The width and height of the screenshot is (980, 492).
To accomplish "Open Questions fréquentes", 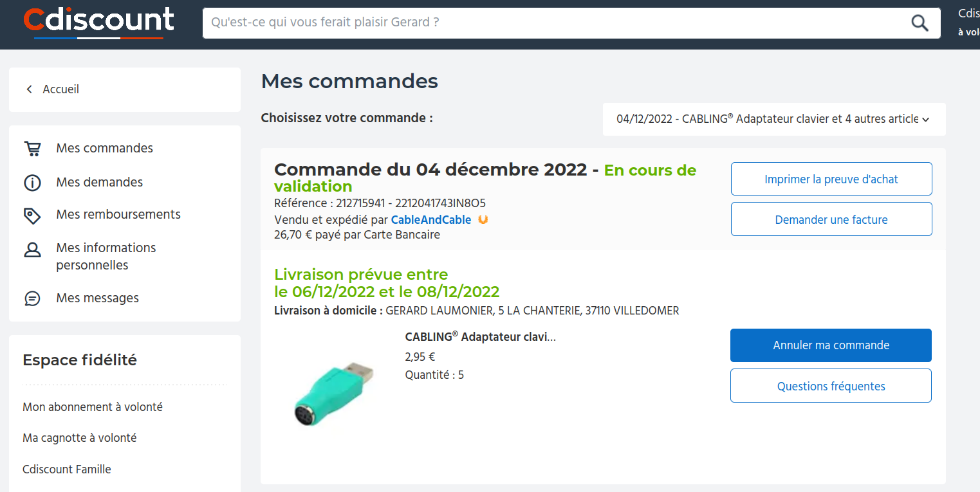I will click(831, 386).
